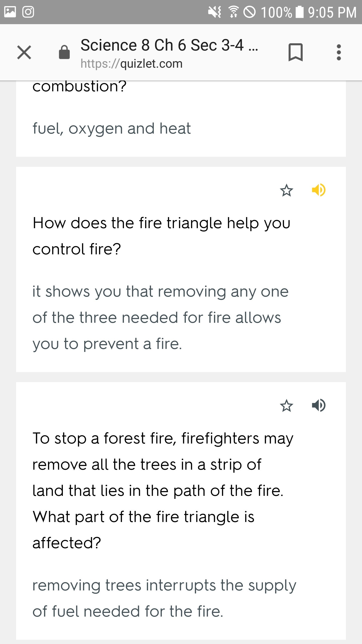
Task: Tap the question How does the fire triangle help
Action: [x=161, y=236]
